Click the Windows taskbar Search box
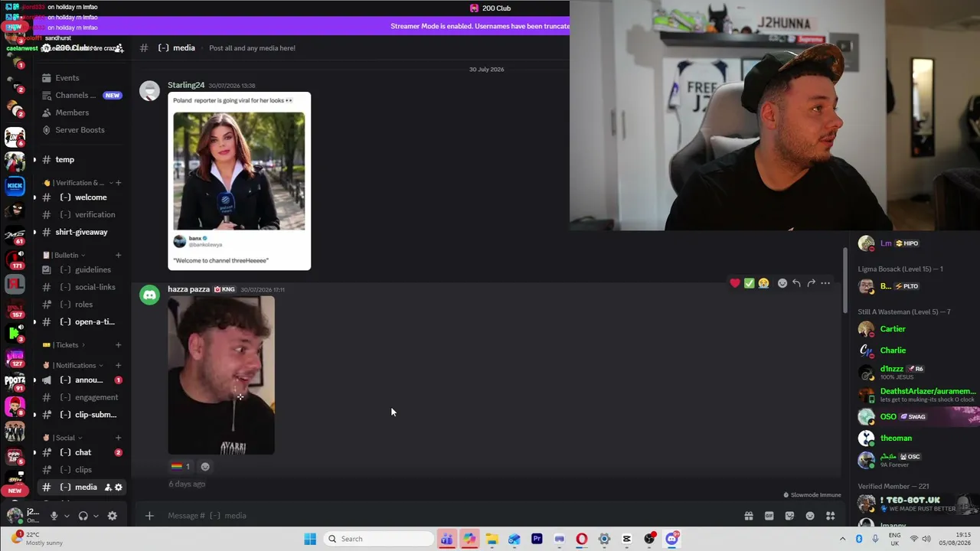 pos(378,539)
